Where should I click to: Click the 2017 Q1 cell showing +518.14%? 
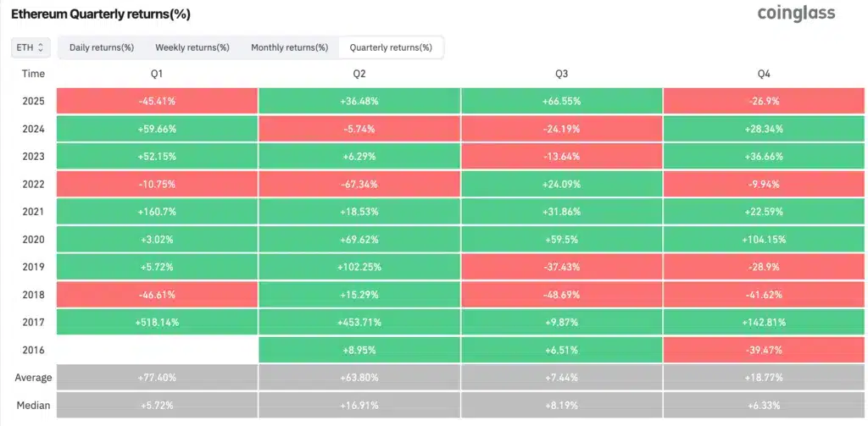pos(157,322)
